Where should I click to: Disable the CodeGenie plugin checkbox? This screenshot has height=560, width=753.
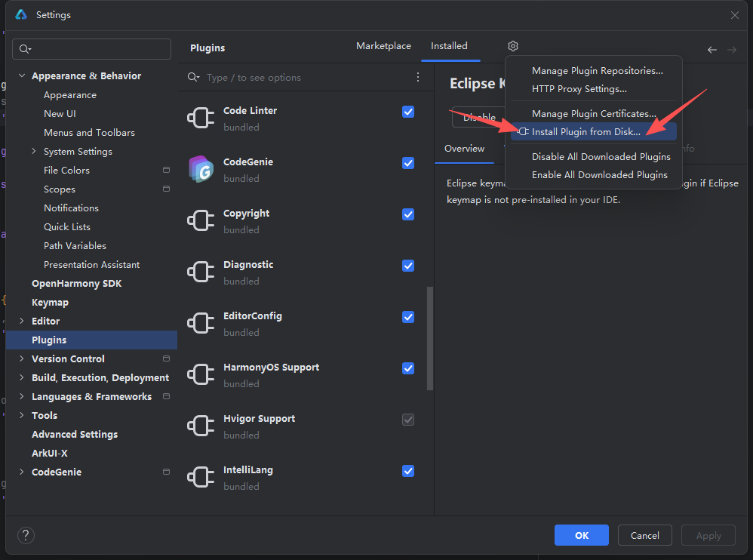click(x=408, y=163)
